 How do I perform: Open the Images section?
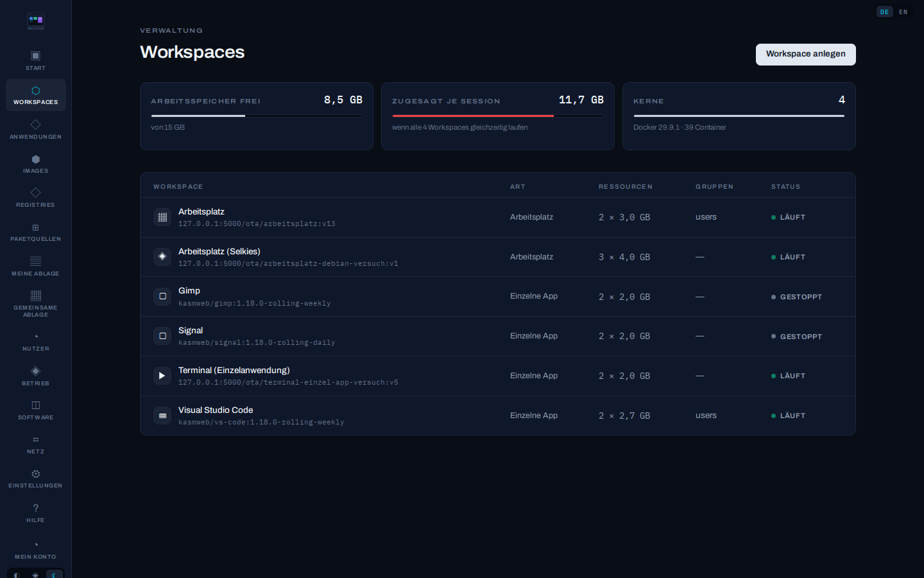click(36, 164)
